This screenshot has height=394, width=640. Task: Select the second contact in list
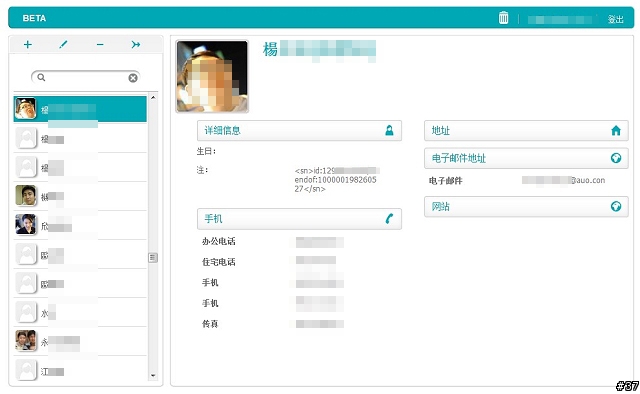point(80,138)
